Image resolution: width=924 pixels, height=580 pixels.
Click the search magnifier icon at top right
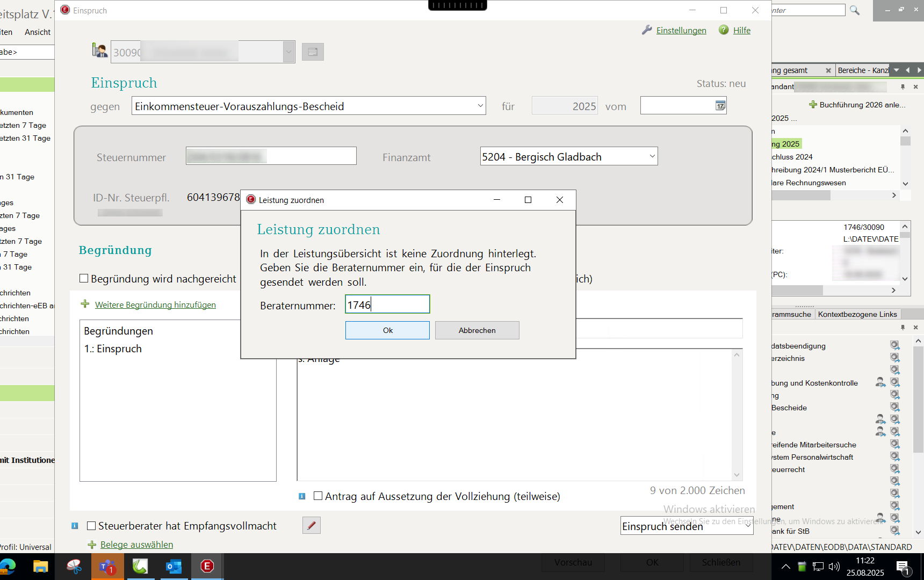[x=855, y=10]
